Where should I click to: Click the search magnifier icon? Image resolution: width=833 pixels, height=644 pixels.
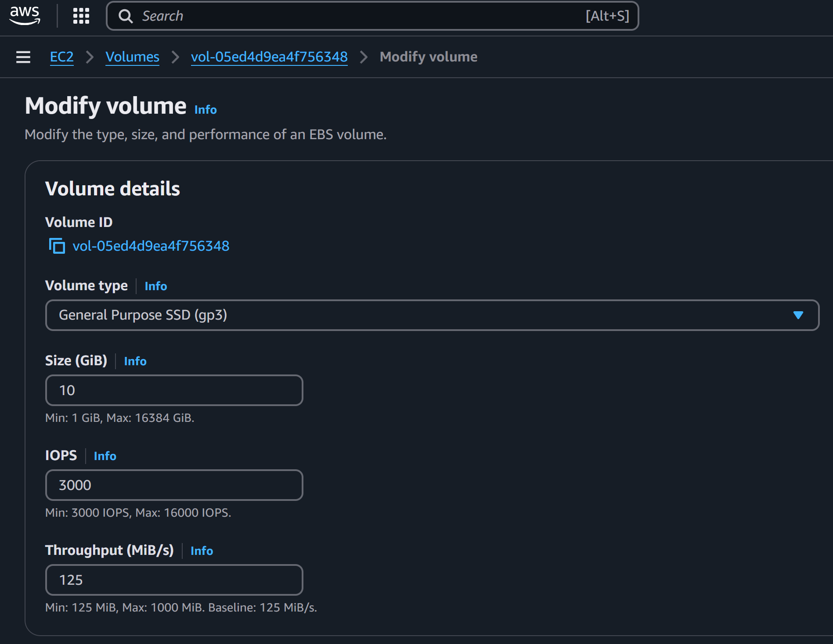point(126,16)
